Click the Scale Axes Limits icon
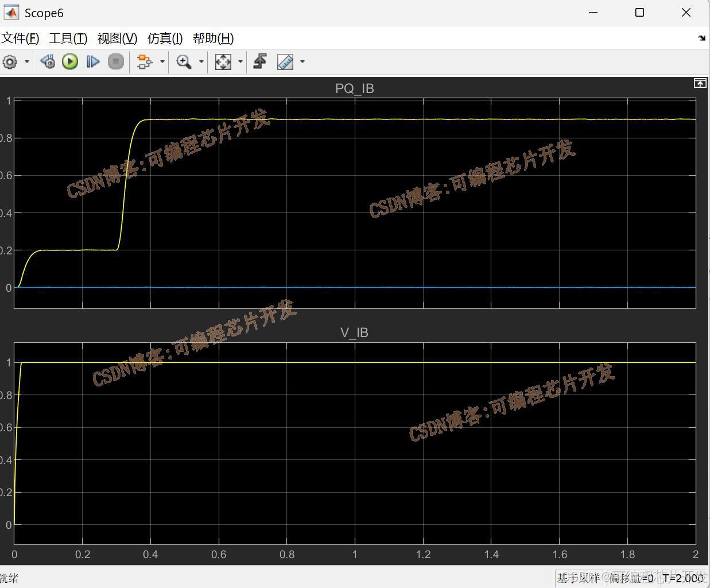This screenshot has height=588, width=710. [223, 61]
